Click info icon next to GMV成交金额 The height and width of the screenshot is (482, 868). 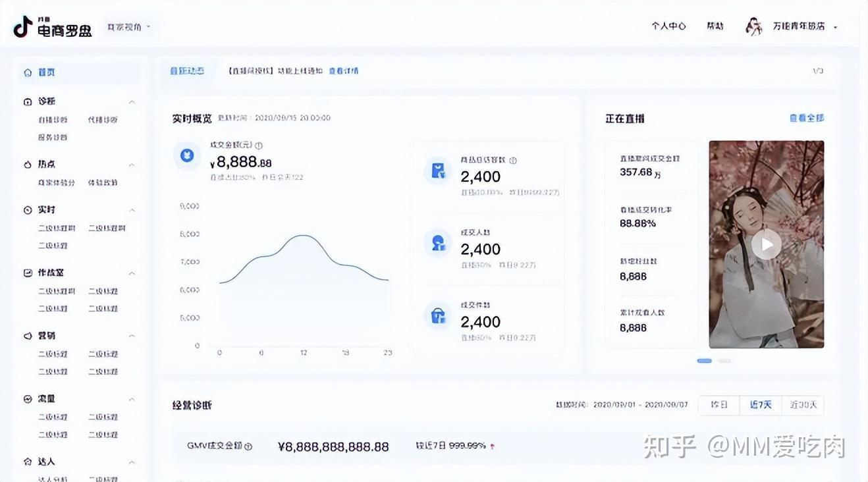pos(248,446)
